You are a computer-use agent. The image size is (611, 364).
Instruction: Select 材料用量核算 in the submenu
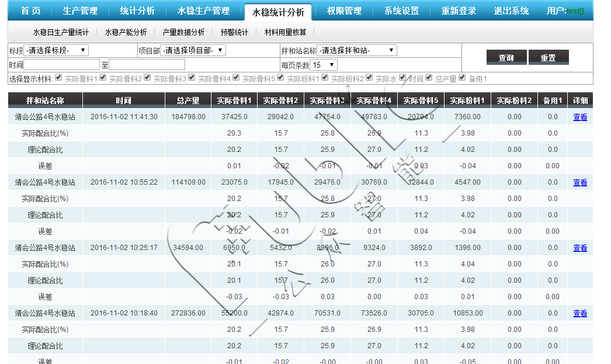285,32
